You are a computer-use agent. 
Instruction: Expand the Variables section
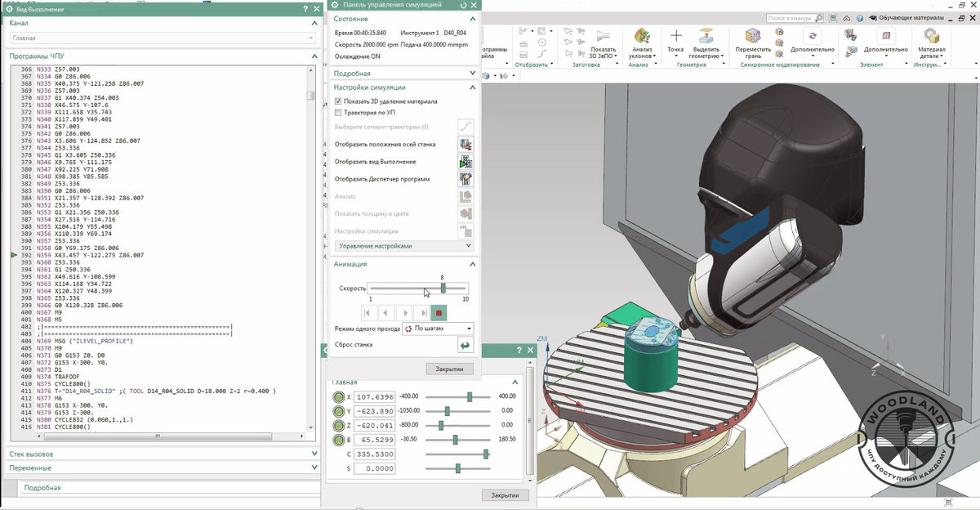point(314,467)
